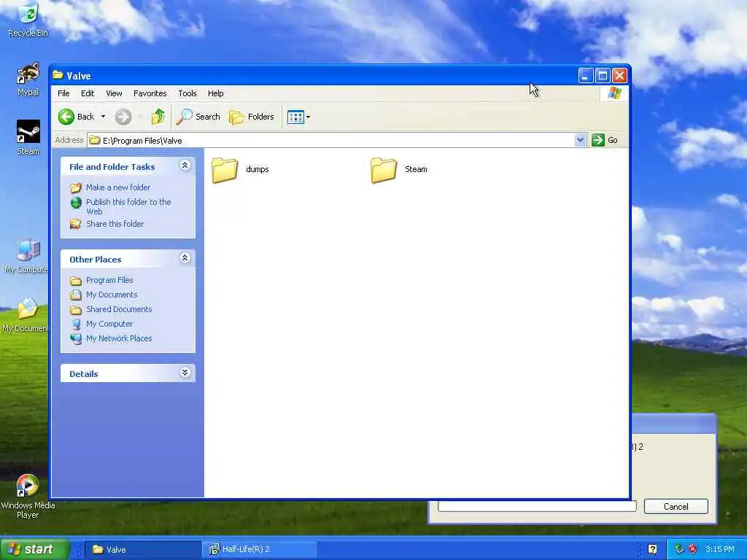This screenshot has height=560, width=747.
Task: Select the Windows Media Player desktop shortcut
Action: click(28, 496)
